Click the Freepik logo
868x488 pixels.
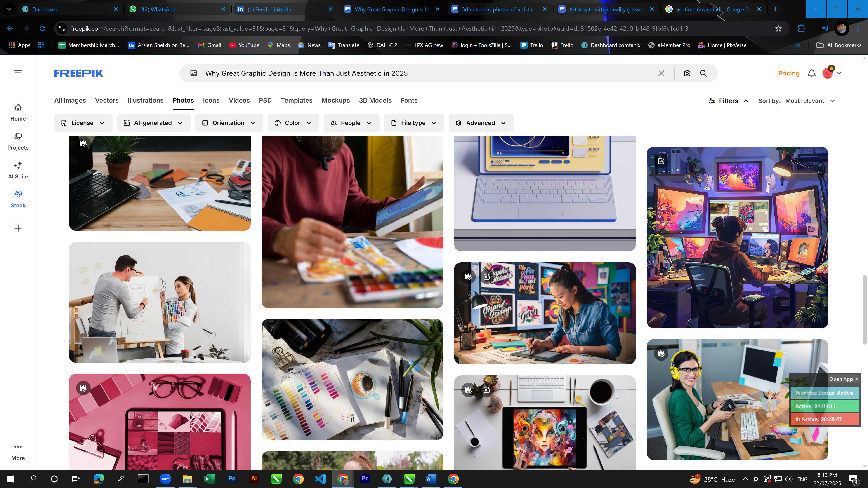(78, 73)
